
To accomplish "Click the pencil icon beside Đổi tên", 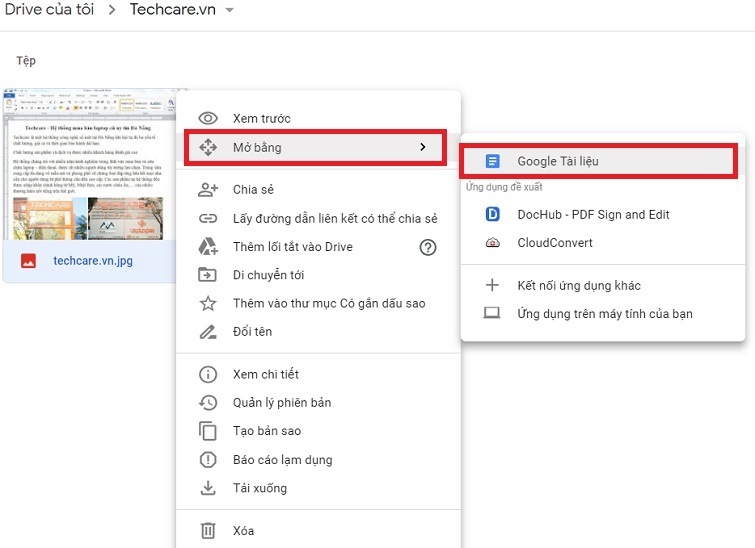I will [208, 332].
